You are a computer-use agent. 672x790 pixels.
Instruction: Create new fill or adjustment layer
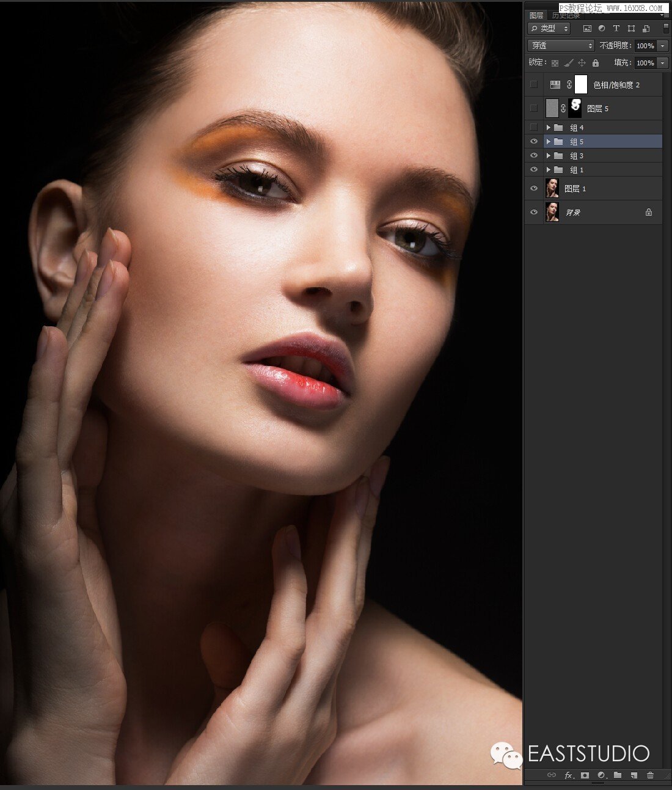pos(601,775)
